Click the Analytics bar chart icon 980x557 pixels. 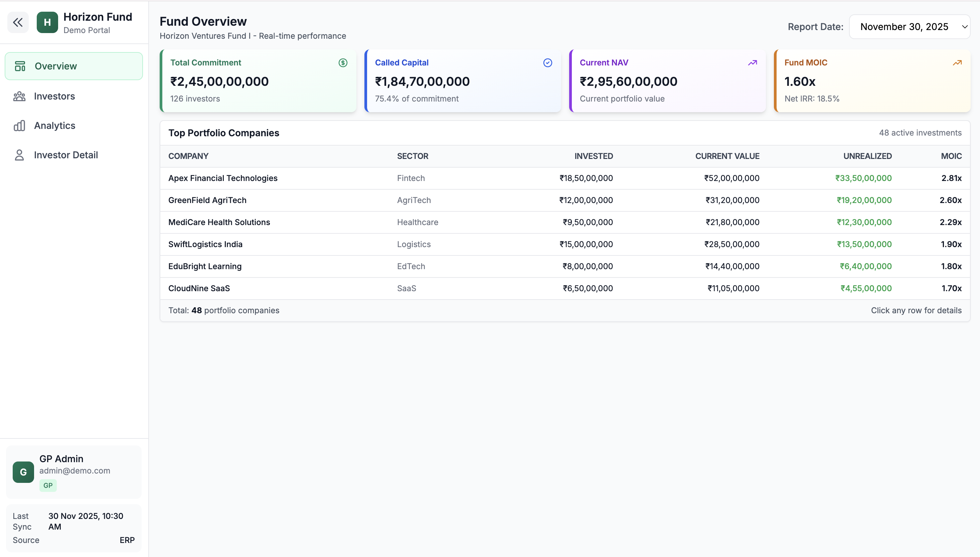[19, 126]
